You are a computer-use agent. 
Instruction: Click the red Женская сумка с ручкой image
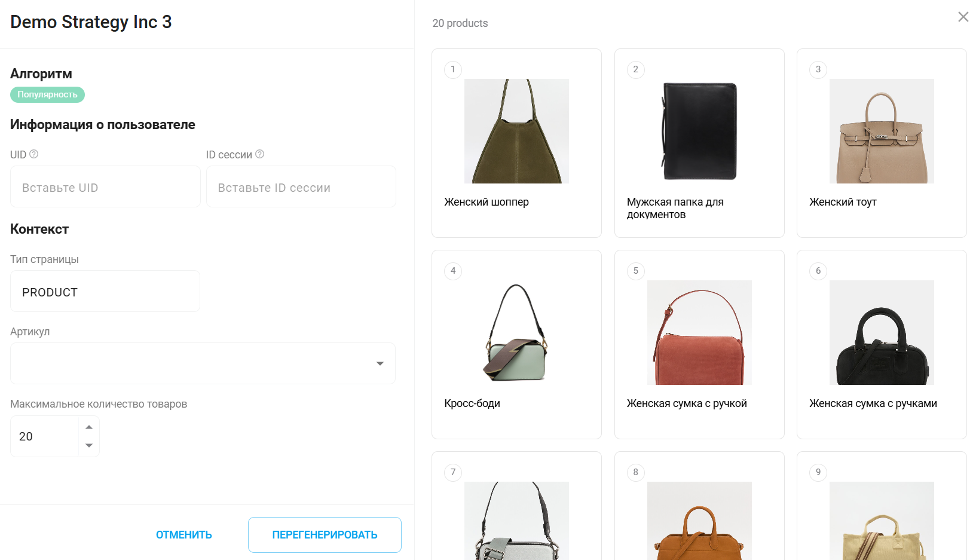[x=699, y=333]
